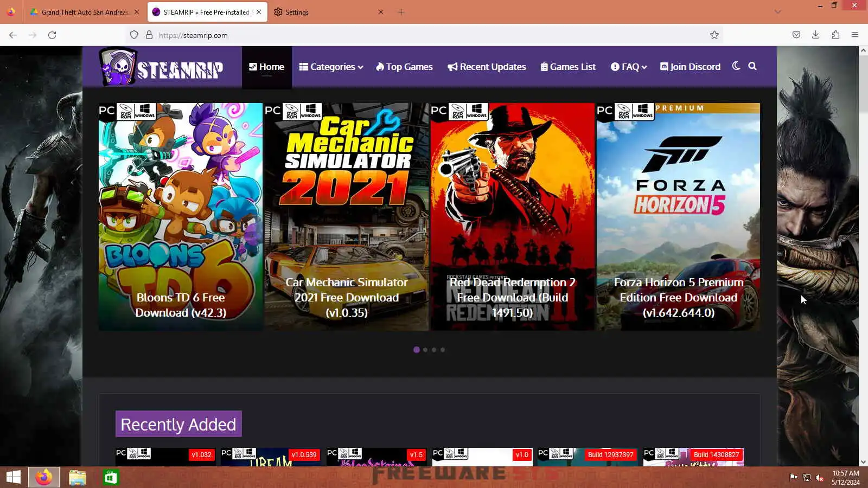Image resolution: width=868 pixels, height=488 pixels.
Task: Click the SteamRIP logo
Action: coord(161,67)
